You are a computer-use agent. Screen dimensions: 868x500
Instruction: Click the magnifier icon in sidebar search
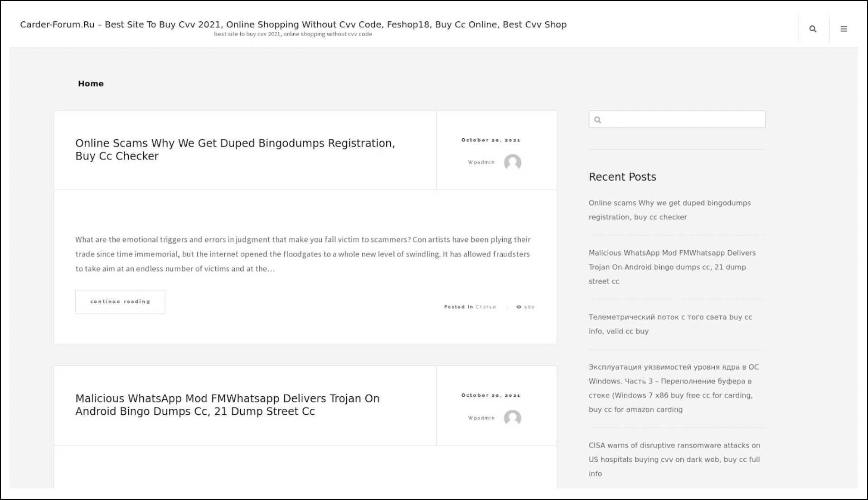tap(597, 120)
